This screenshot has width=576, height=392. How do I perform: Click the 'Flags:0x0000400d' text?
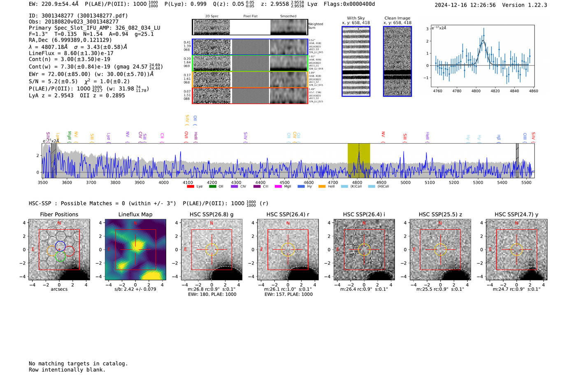349,4
